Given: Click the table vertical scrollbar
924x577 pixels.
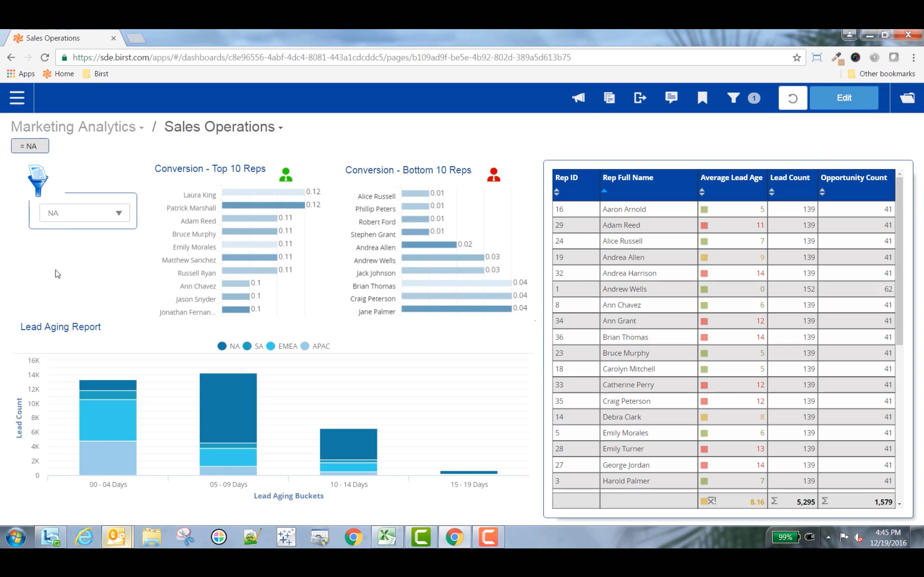Looking at the screenshot, I should click(899, 259).
